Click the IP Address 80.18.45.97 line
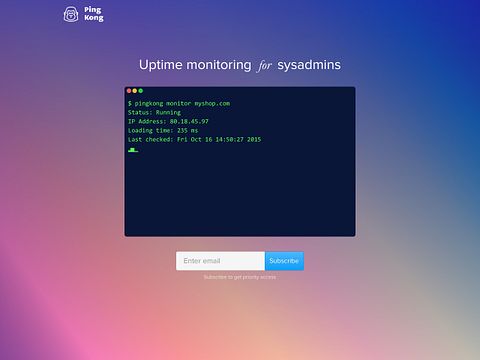Screen dimensions: 480x360 point(168,121)
